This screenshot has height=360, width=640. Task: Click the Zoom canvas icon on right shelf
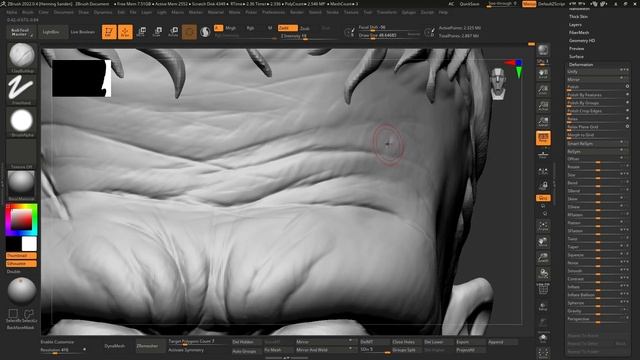click(x=543, y=90)
